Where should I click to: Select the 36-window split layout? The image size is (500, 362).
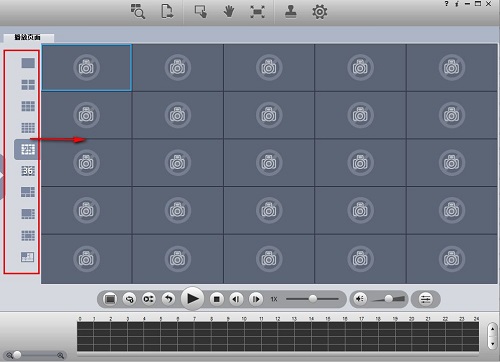[x=28, y=171]
